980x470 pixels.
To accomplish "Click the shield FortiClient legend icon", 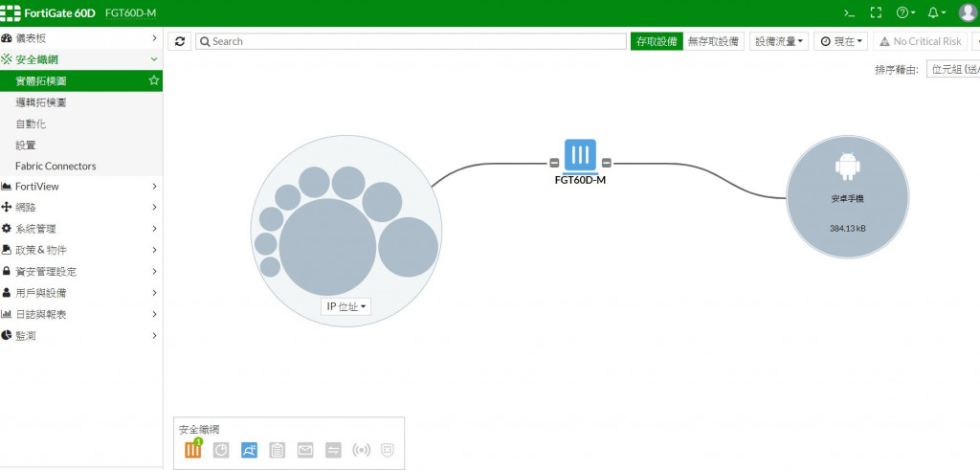I will [389, 450].
